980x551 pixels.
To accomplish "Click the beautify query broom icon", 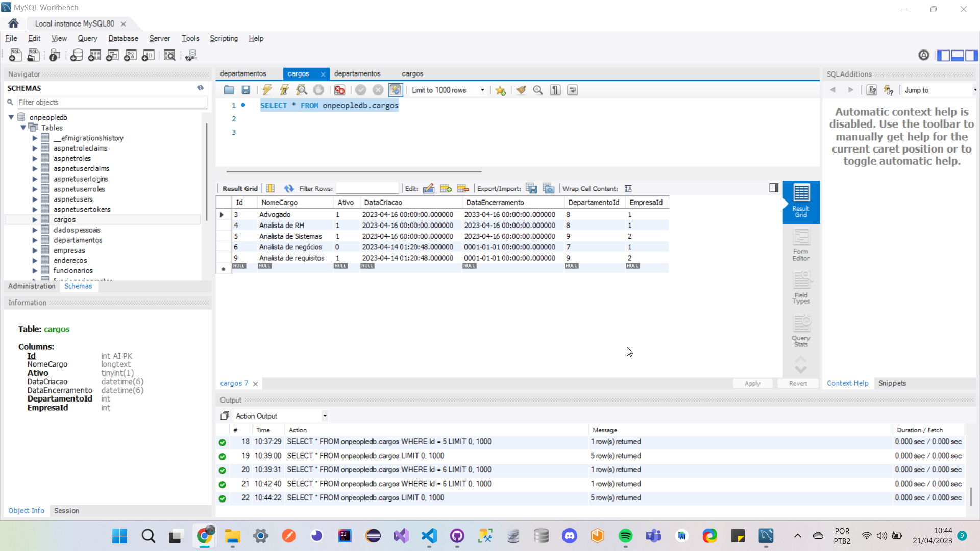I will click(x=521, y=90).
